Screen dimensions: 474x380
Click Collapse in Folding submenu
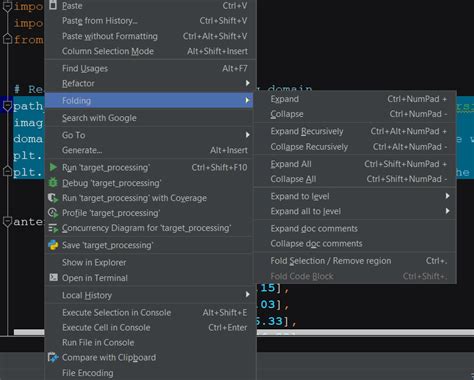pos(355,114)
